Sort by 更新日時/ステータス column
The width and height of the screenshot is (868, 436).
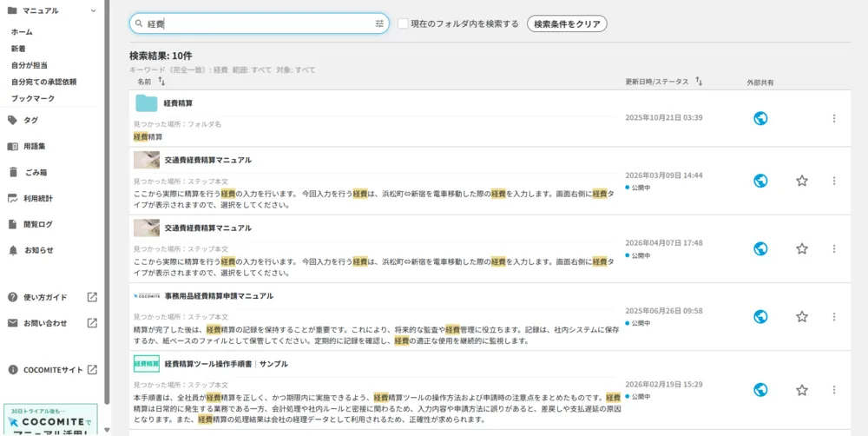click(699, 82)
